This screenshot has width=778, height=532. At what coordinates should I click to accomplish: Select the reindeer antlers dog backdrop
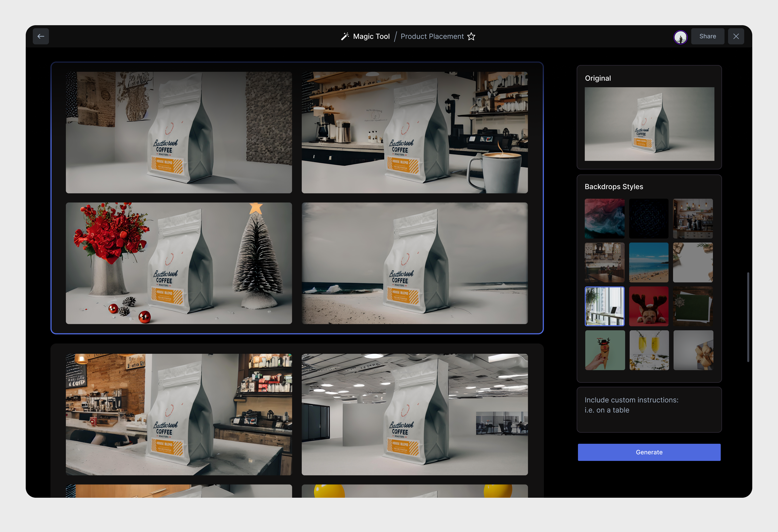point(649,306)
